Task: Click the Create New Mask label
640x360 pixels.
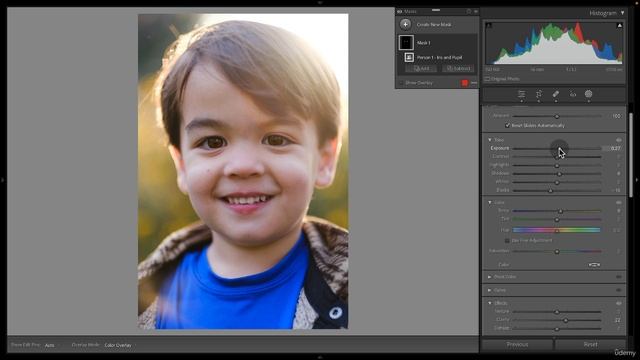Action: [x=434, y=24]
